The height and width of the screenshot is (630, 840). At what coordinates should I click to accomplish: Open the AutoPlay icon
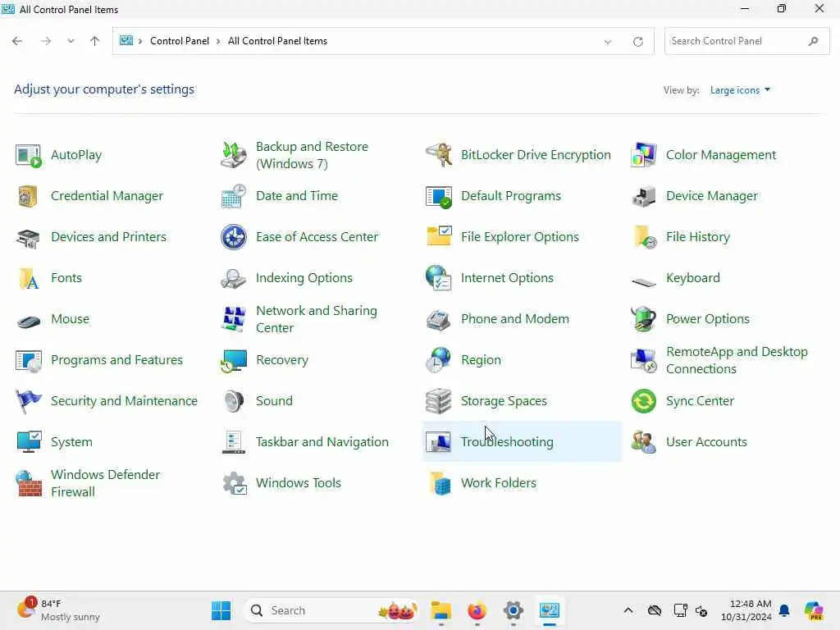coord(28,155)
